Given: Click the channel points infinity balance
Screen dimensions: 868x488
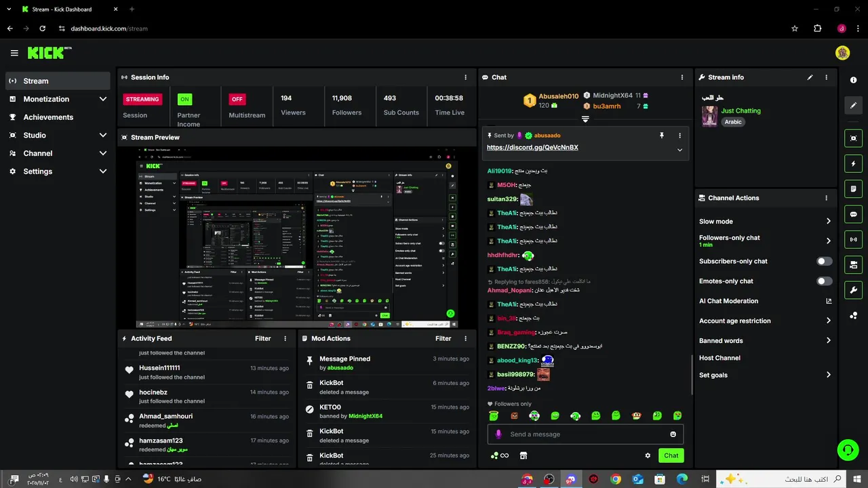Looking at the screenshot, I should coord(500,455).
